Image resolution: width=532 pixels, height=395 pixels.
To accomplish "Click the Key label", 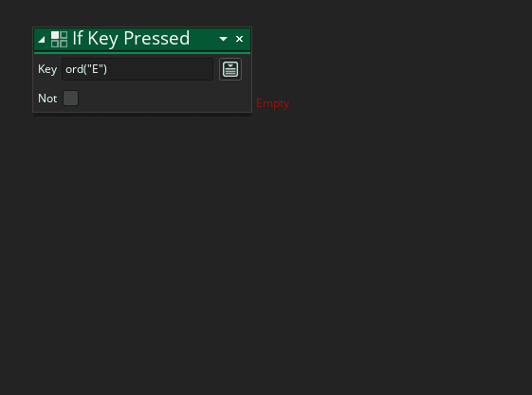I will point(47,69).
